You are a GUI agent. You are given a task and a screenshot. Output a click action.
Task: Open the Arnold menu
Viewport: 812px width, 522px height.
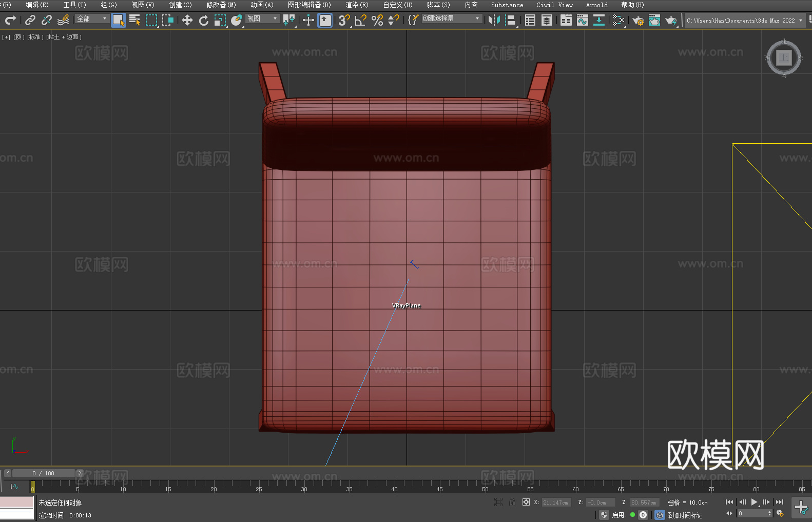tap(596, 5)
